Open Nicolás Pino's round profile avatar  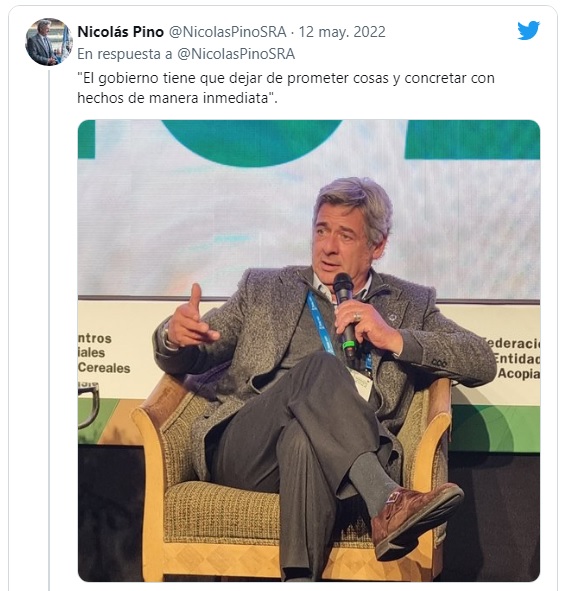pyautogui.click(x=49, y=42)
